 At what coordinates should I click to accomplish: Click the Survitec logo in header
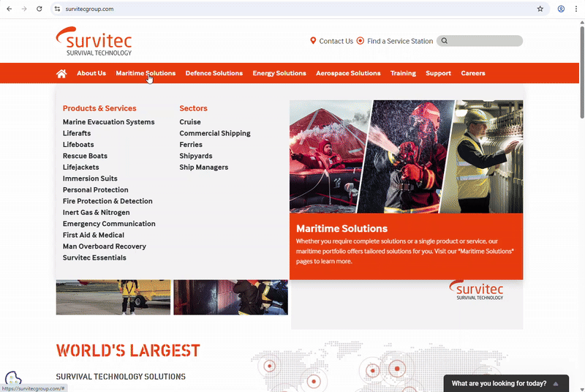94,42
